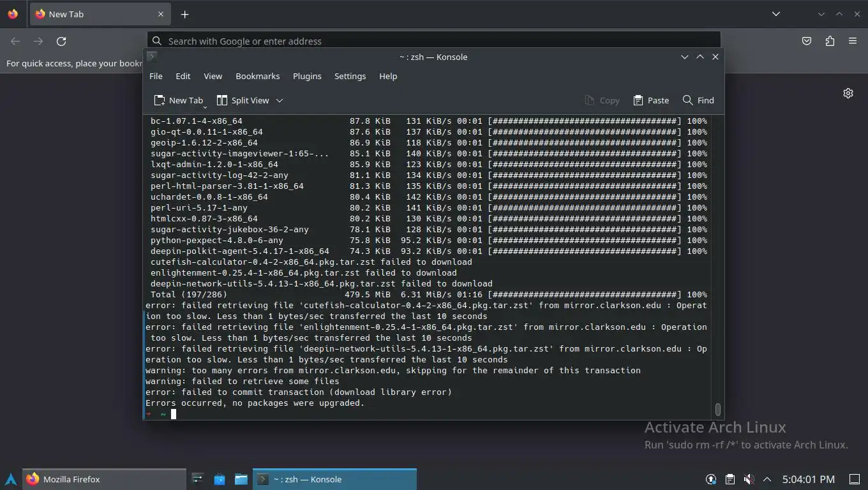Screen dimensions: 868x490
Task: Open the Arch application launcher
Action: pos(11,479)
